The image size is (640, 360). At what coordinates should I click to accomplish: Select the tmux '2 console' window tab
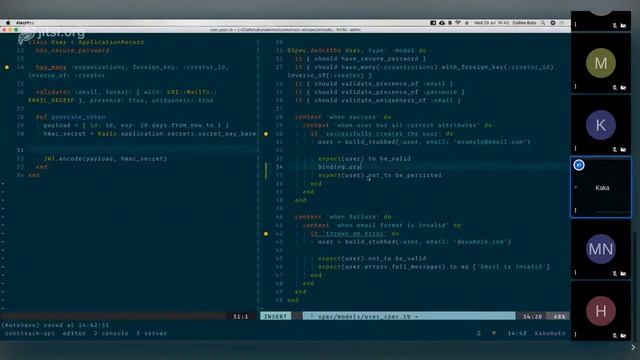coord(111,333)
